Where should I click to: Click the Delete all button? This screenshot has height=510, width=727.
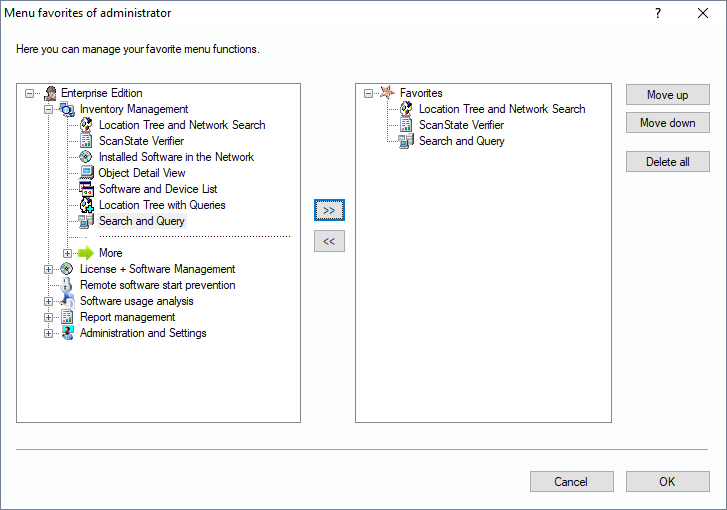point(667,162)
